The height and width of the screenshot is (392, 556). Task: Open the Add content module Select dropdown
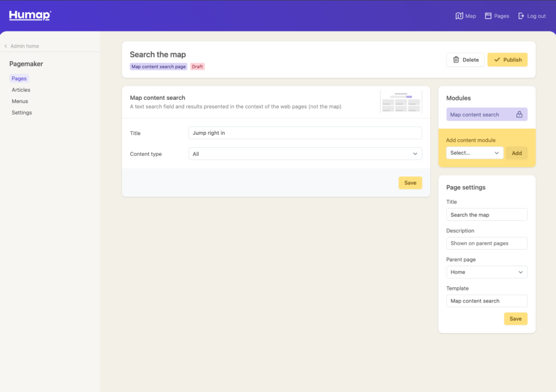(475, 153)
